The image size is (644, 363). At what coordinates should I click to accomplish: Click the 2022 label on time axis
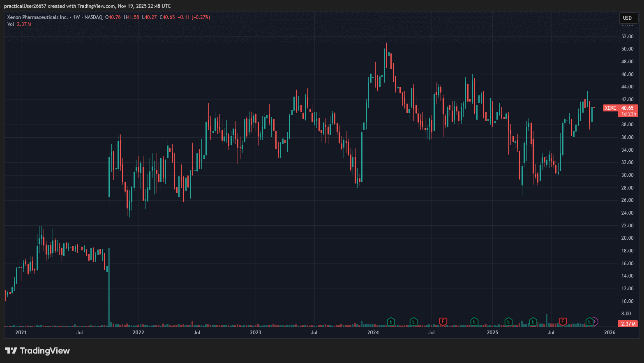(138, 332)
